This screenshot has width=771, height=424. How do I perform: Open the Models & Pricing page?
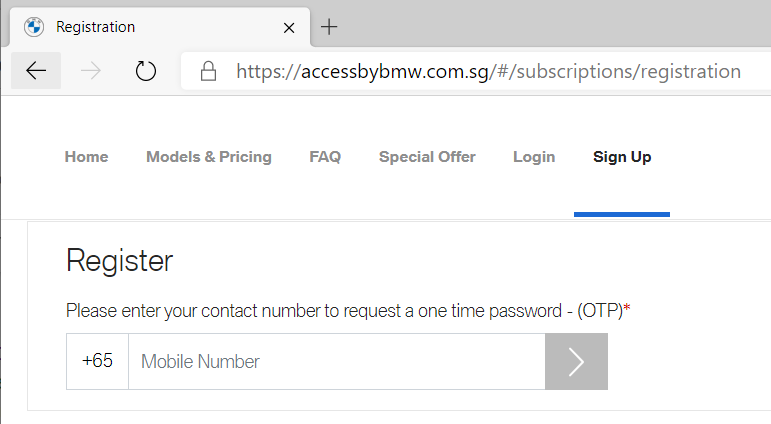coord(209,157)
